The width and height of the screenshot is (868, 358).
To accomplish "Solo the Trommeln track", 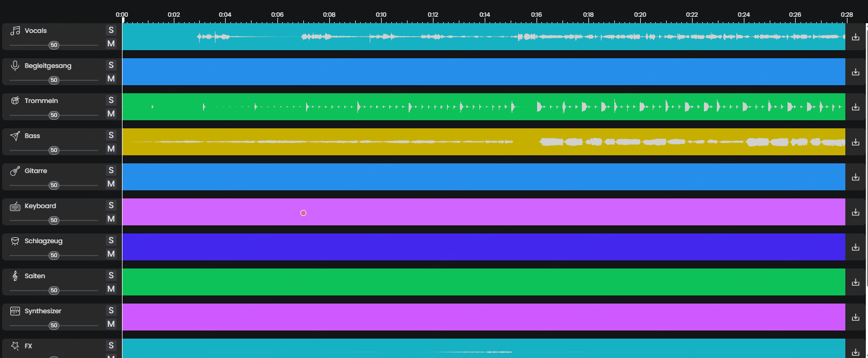I will (x=111, y=100).
